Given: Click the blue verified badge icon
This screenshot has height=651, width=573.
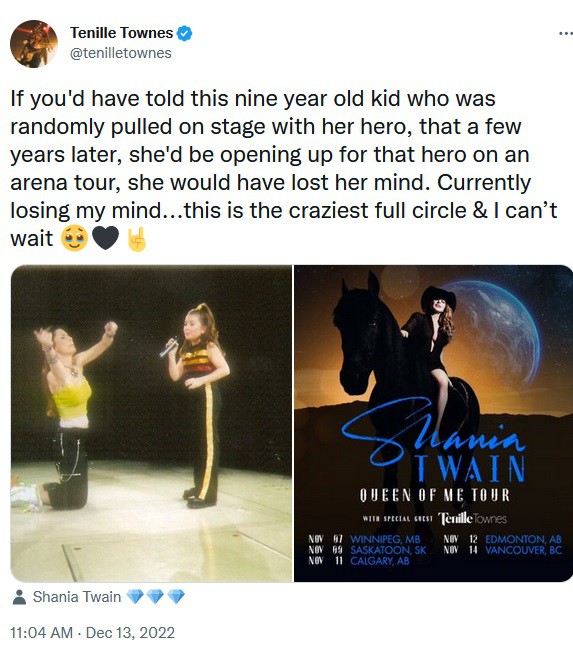Looking at the screenshot, I should [185, 33].
